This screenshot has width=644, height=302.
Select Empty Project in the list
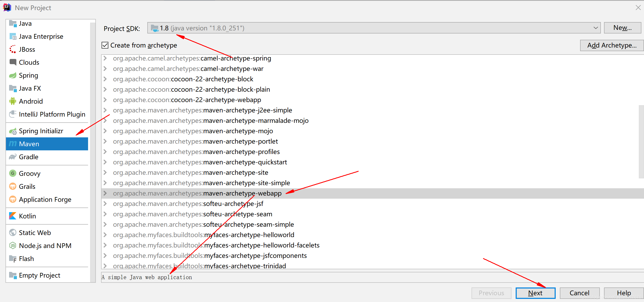tap(47, 275)
